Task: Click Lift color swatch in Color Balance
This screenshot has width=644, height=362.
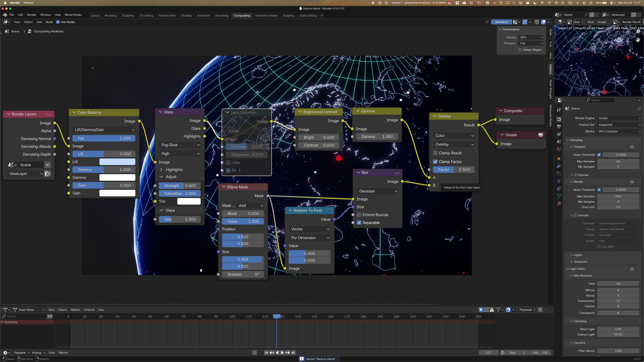Action: [117, 162]
